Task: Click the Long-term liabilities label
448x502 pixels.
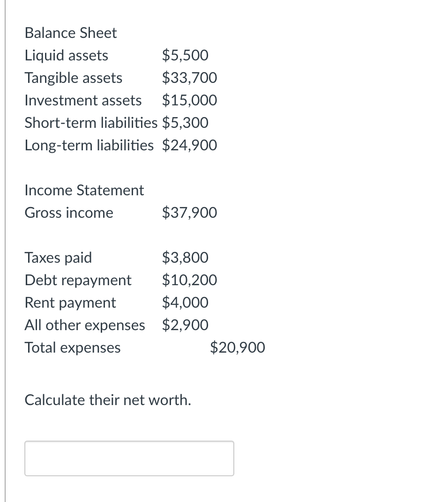Action: coord(89,145)
